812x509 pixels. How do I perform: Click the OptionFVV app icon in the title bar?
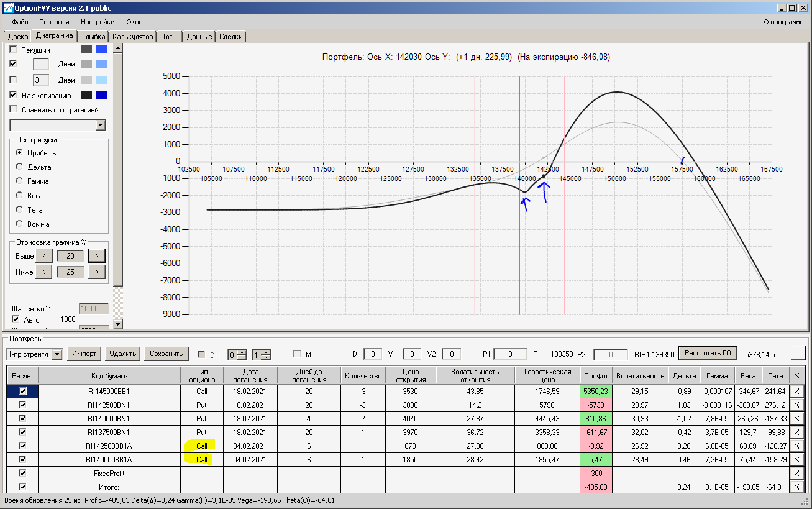tap(8, 8)
